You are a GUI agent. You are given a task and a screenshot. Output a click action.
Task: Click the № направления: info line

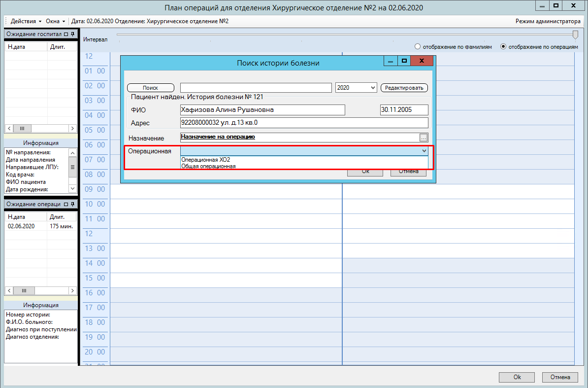[29, 152]
